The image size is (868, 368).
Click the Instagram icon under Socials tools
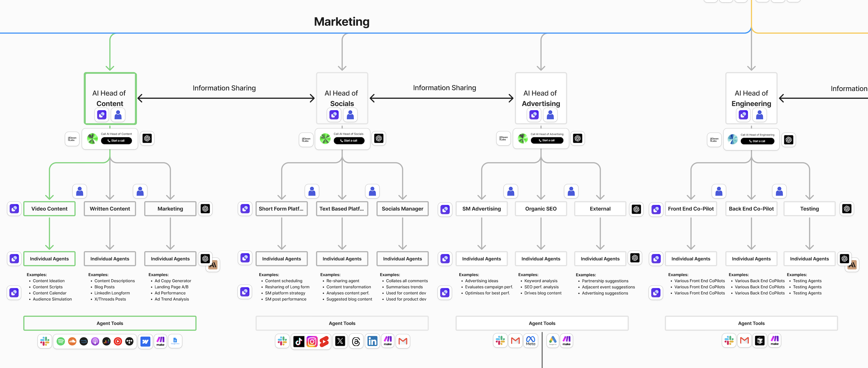coord(312,341)
